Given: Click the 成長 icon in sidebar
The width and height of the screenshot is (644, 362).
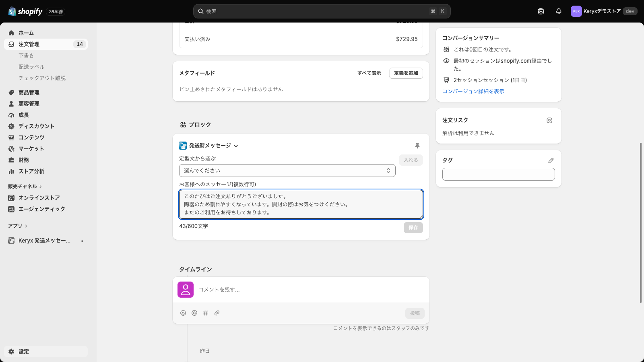Looking at the screenshot, I should click(x=11, y=115).
